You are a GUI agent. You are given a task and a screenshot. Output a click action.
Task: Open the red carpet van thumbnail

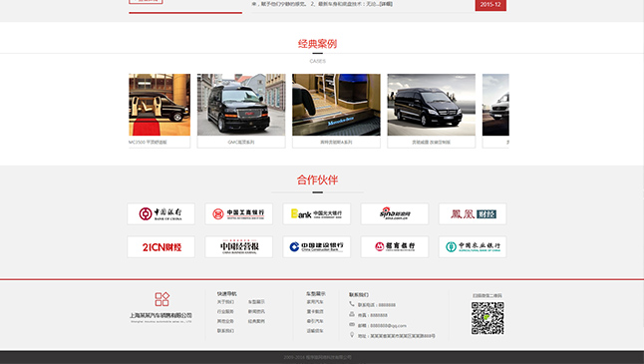(x=160, y=105)
